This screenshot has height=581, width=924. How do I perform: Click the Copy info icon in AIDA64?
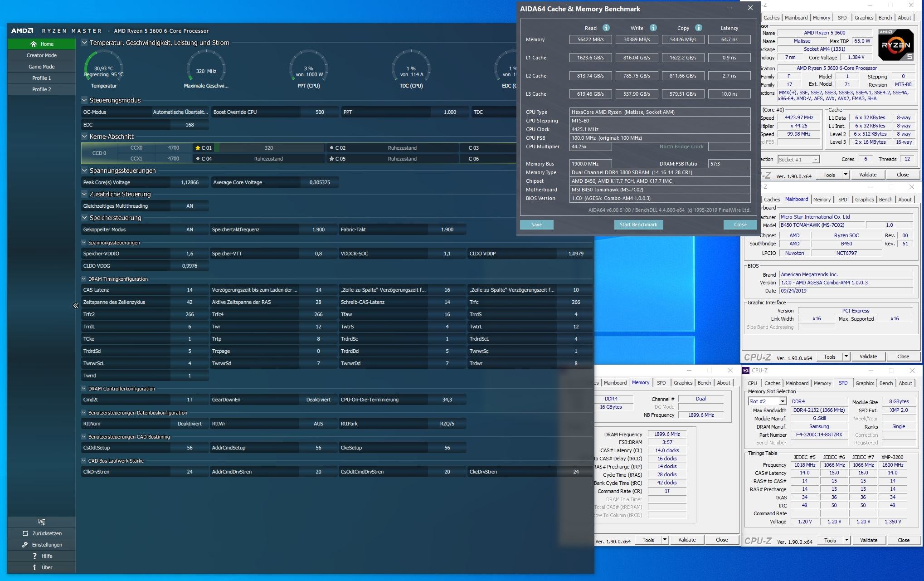pyautogui.click(x=699, y=28)
